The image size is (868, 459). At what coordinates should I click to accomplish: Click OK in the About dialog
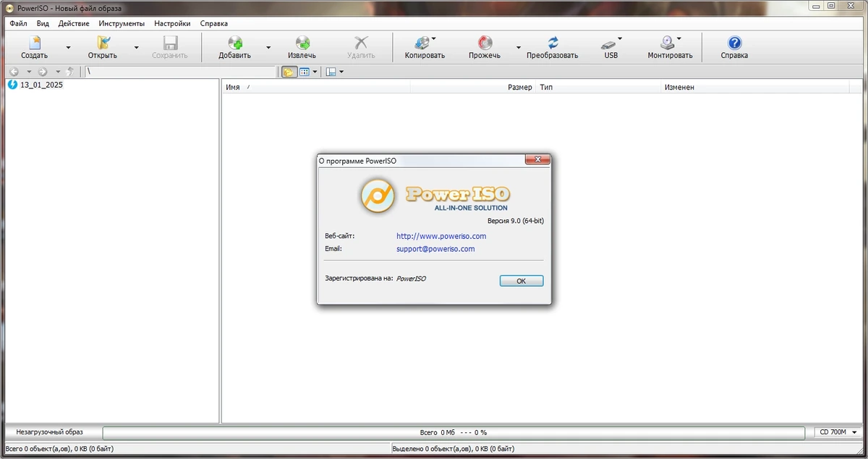click(522, 281)
